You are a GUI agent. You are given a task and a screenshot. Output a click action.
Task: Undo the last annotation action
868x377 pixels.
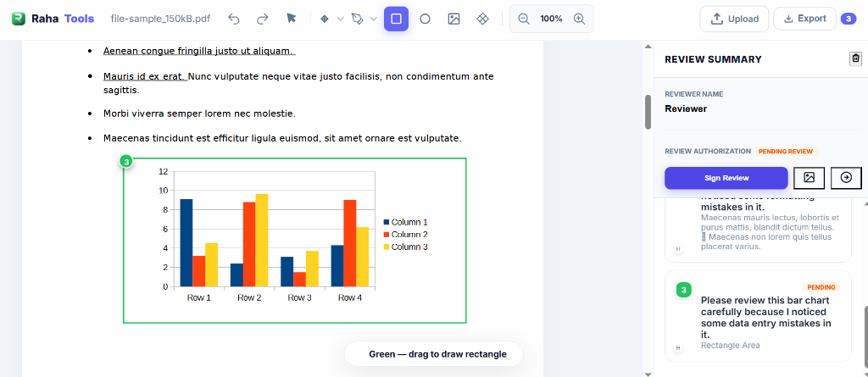tap(234, 19)
